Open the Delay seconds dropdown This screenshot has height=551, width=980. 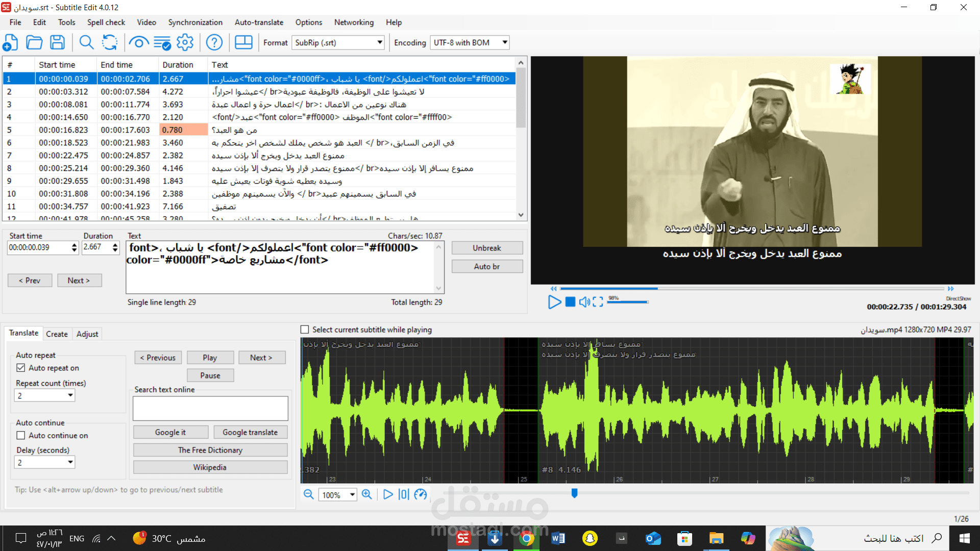(70, 462)
